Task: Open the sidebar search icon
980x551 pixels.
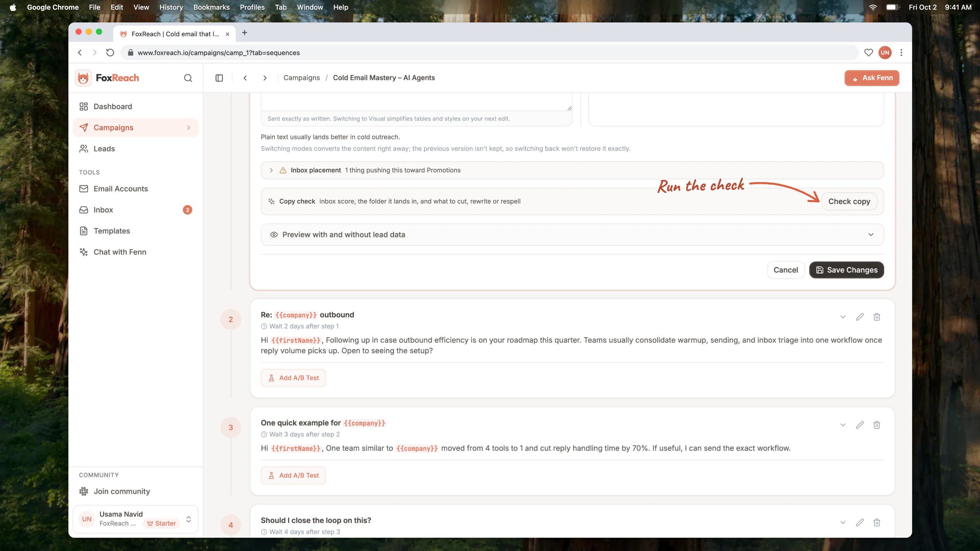Action: point(188,78)
